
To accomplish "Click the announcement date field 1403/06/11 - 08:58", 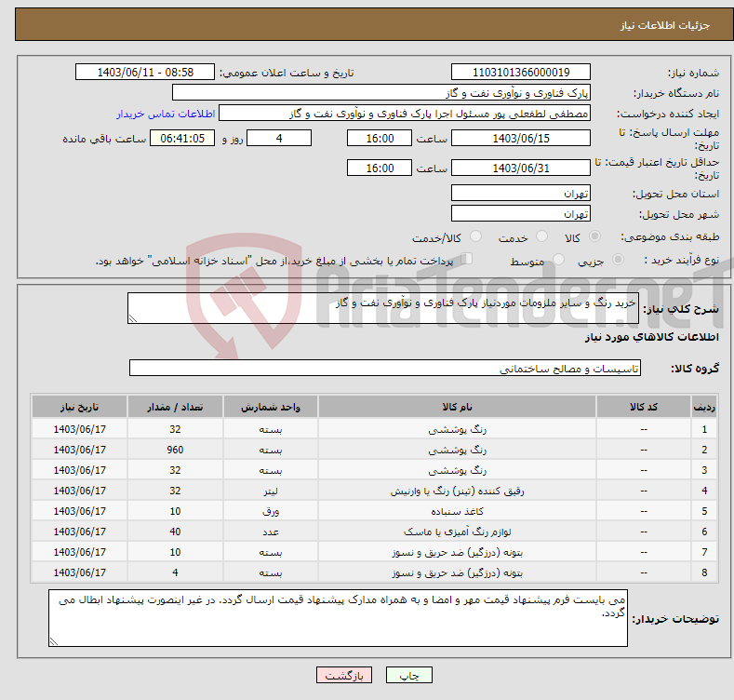I will (144, 73).
